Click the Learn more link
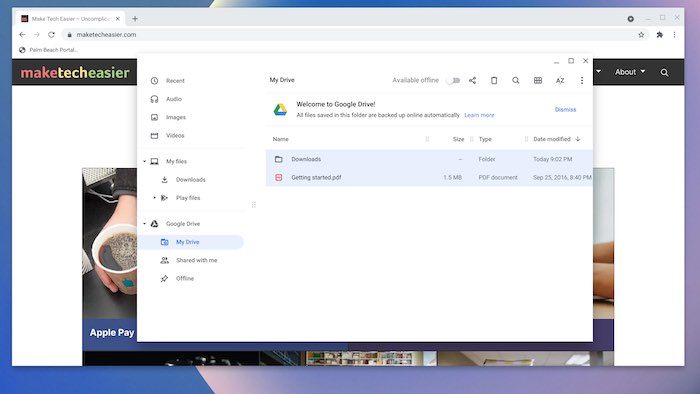Image resolution: width=700 pixels, height=394 pixels. tap(479, 115)
